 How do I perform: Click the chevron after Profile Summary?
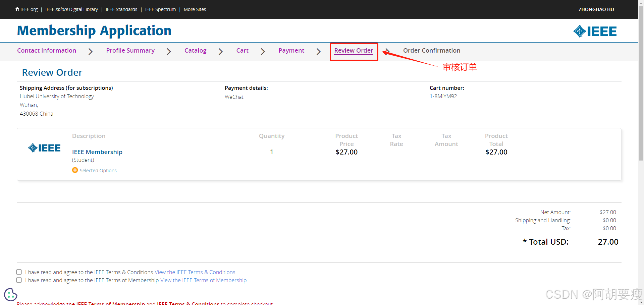(169, 51)
